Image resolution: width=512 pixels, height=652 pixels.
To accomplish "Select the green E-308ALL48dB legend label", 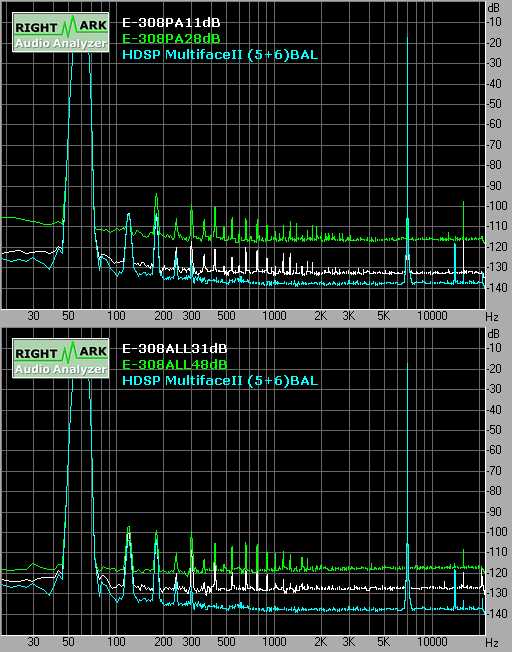I will pyautogui.click(x=175, y=364).
